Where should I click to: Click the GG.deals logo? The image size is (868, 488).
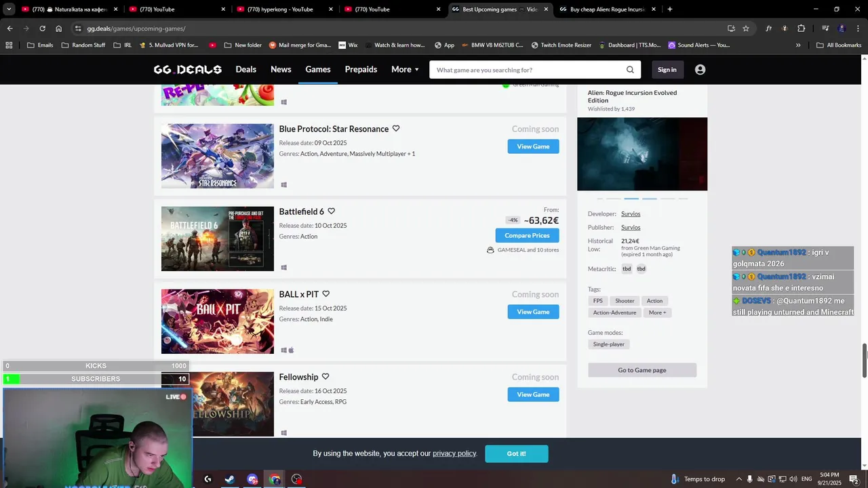tap(188, 70)
